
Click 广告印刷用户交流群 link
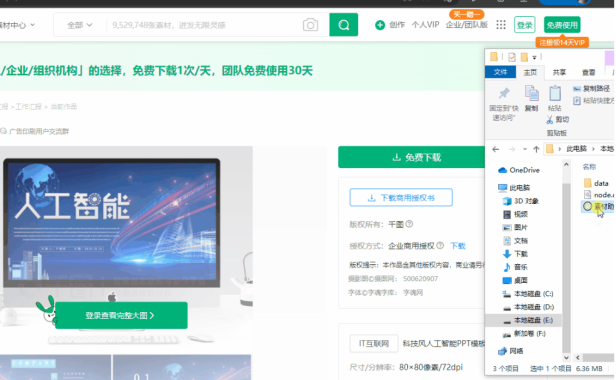click(39, 131)
